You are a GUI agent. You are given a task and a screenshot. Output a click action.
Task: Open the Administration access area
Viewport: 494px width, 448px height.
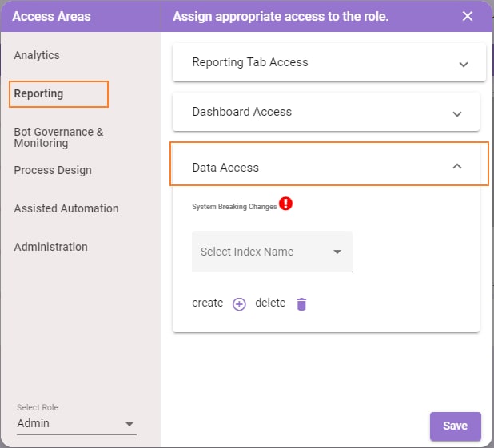pyautogui.click(x=50, y=247)
